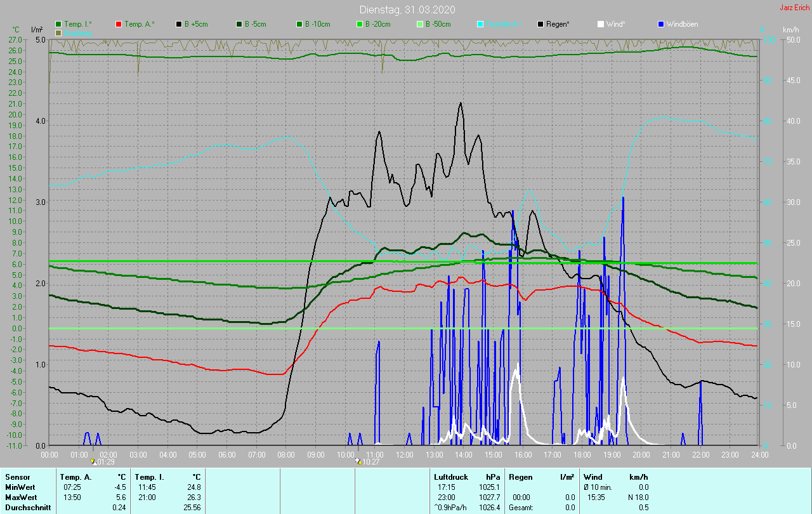The width and height of the screenshot is (812, 514).
Task: Select the B -10cm legend marker
Action: (x=299, y=24)
